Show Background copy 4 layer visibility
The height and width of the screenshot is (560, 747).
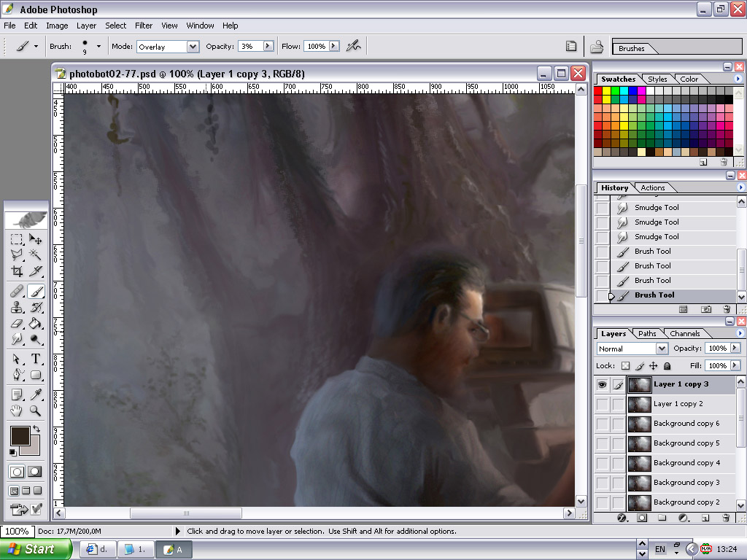[602, 463]
